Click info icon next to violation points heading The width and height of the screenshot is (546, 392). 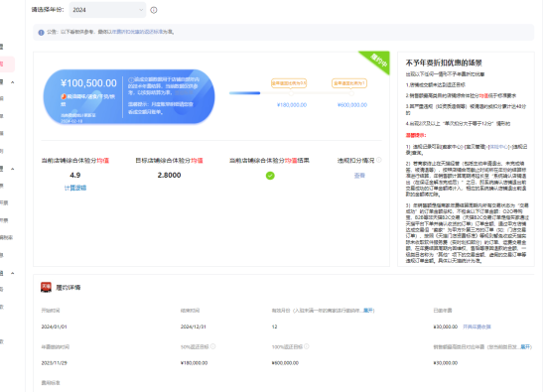[379, 160]
